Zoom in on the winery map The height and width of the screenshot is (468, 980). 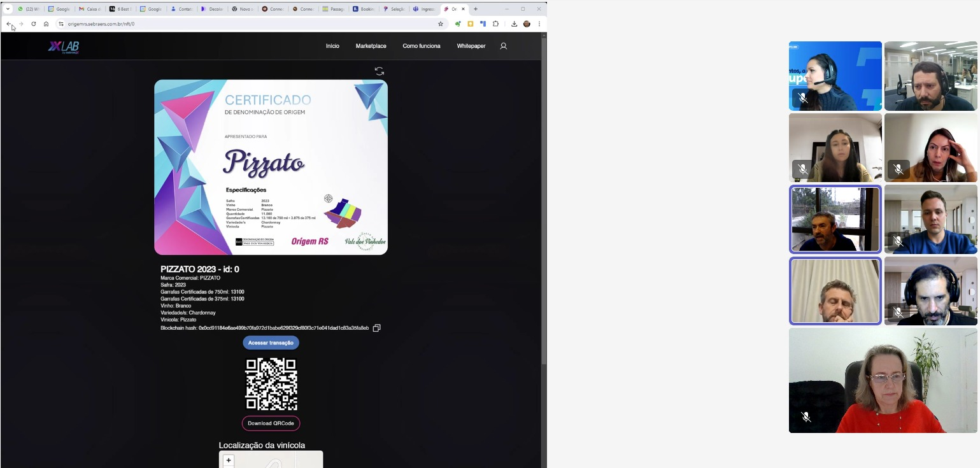[x=229, y=460]
